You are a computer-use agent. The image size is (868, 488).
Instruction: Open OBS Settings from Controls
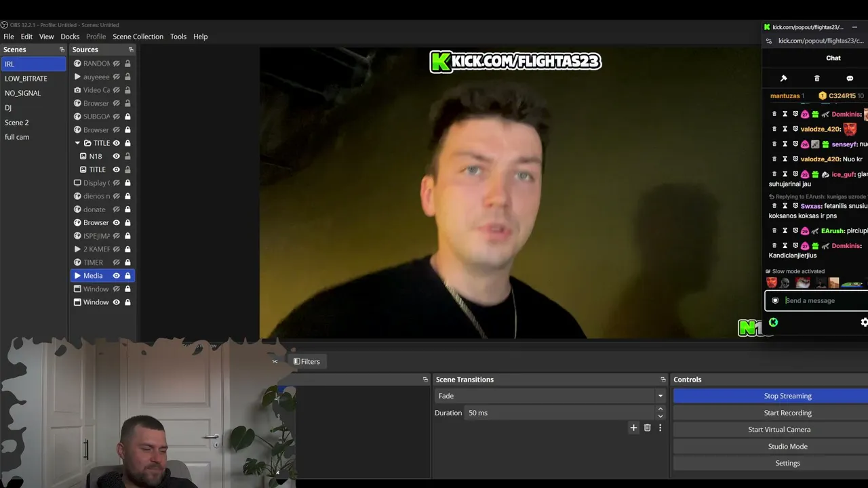point(771,463)
